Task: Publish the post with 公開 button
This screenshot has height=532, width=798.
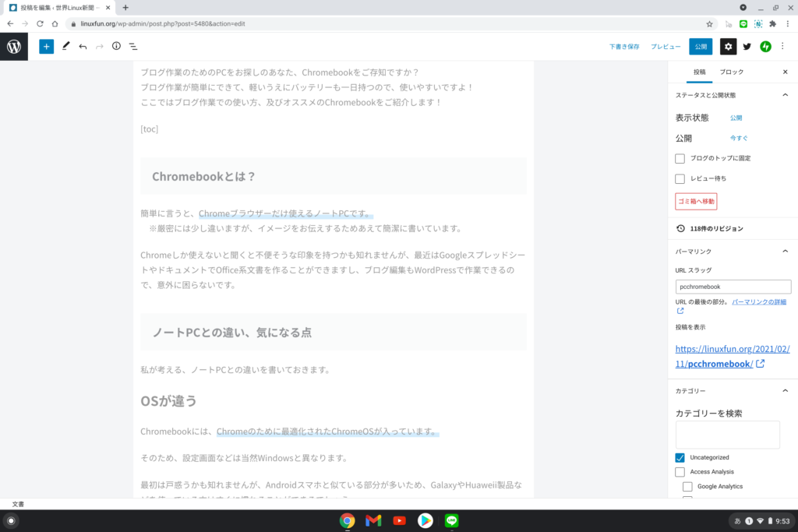Action: click(x=701, y=46)
